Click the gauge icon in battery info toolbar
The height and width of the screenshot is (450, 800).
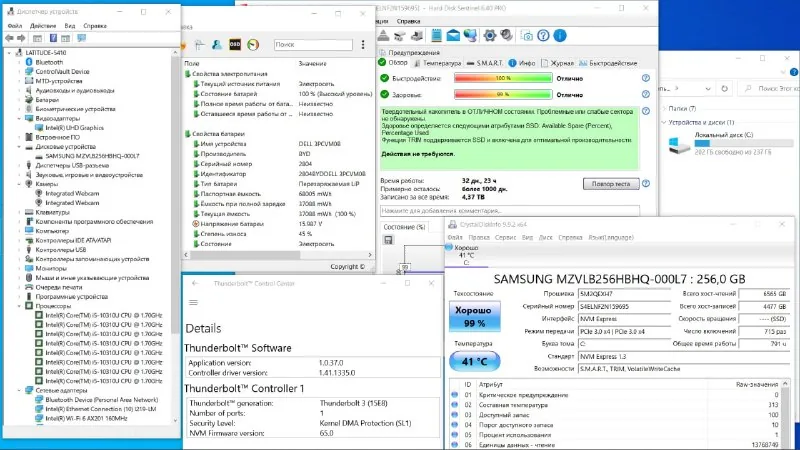tap(253, 45)
